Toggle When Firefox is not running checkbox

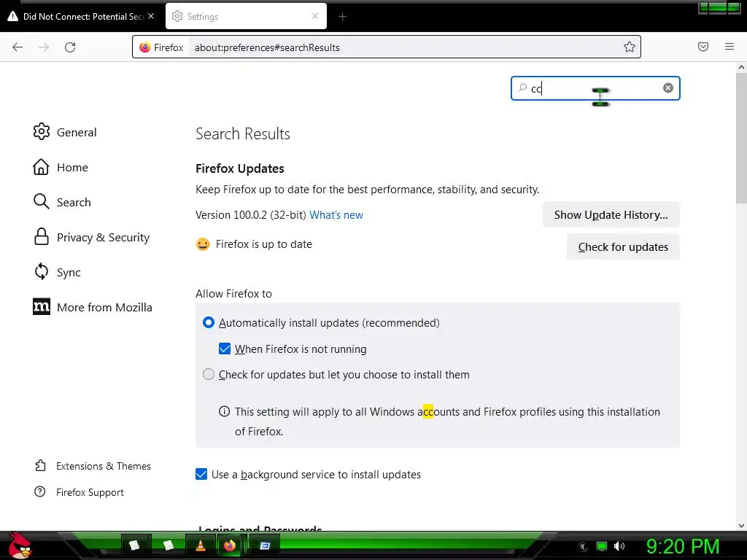225,349
